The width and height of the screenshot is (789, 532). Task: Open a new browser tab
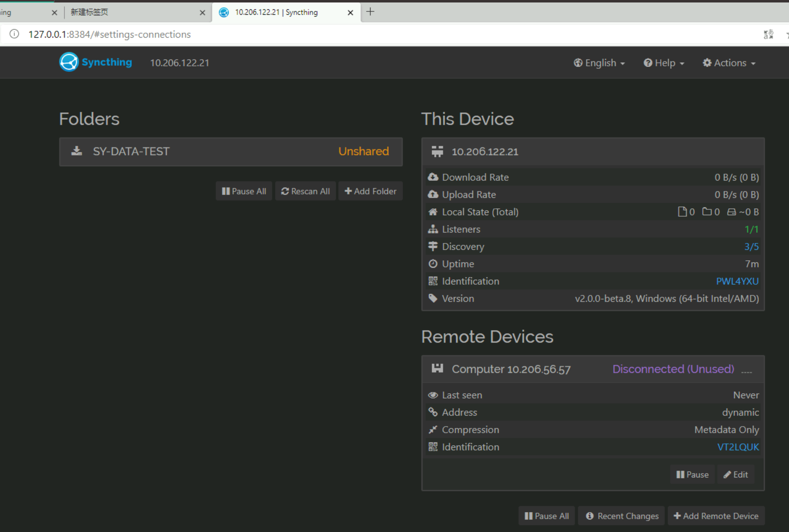click(370, 12)
